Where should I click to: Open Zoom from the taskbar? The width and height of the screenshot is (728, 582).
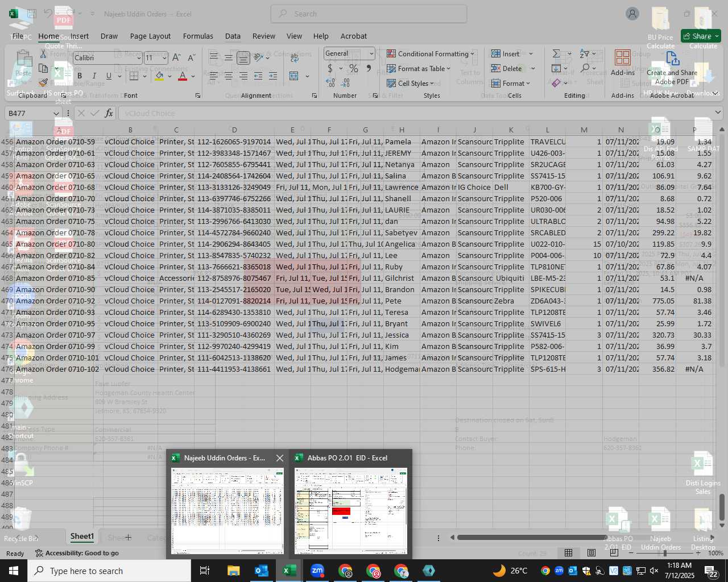317,570
